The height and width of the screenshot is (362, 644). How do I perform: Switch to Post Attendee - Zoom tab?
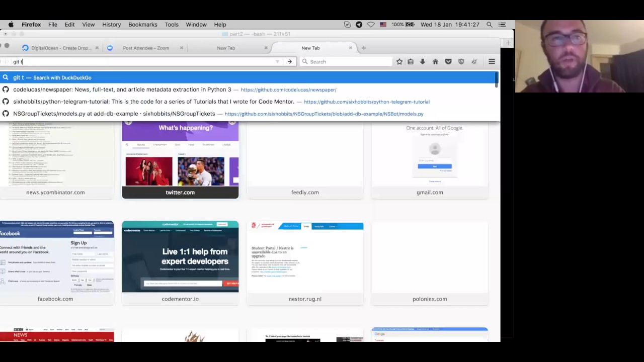(146, 48)
